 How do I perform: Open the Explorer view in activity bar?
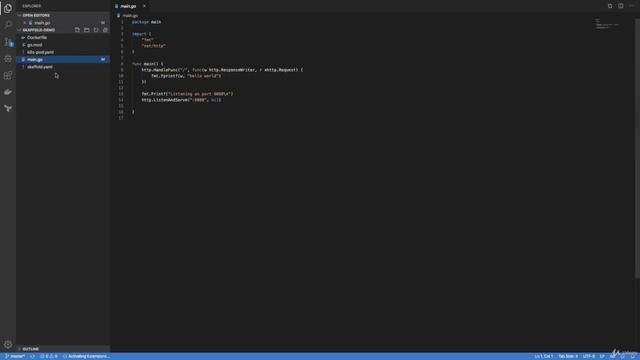8,8
